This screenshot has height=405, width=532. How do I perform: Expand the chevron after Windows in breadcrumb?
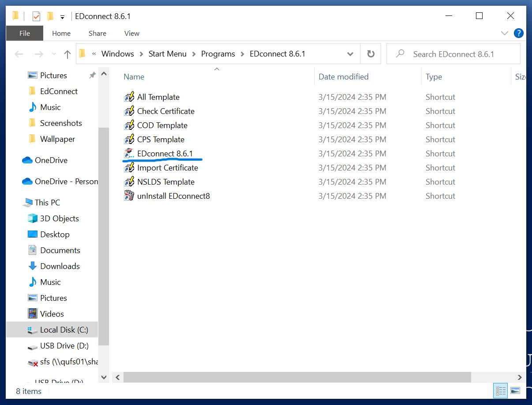click(x=142, y=54)
